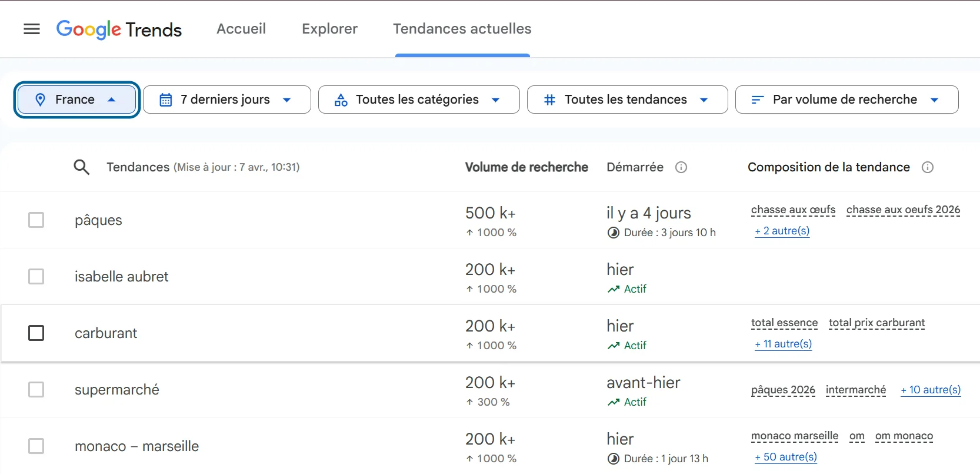Screen dimensions: 980x474
Task: Expand the Toutes les catégories dropdown
Action: coord(418,100)
